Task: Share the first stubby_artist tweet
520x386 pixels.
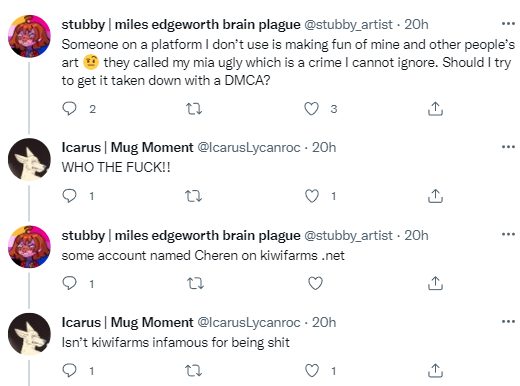Action: point(435,109)
